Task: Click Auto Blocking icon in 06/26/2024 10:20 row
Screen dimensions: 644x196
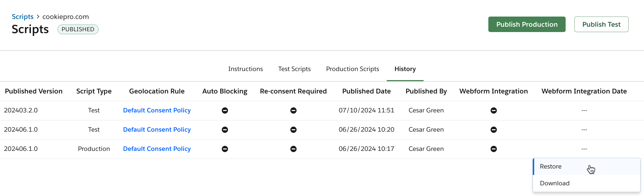Action: point(225,130)
